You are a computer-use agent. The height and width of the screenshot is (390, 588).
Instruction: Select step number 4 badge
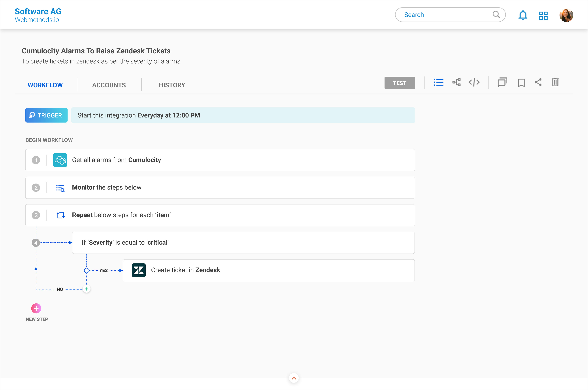(x=36, y=243)
